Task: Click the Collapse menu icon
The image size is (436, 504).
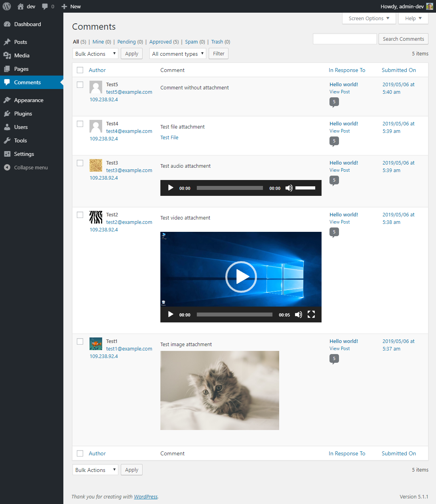Action: coord(7,167)
